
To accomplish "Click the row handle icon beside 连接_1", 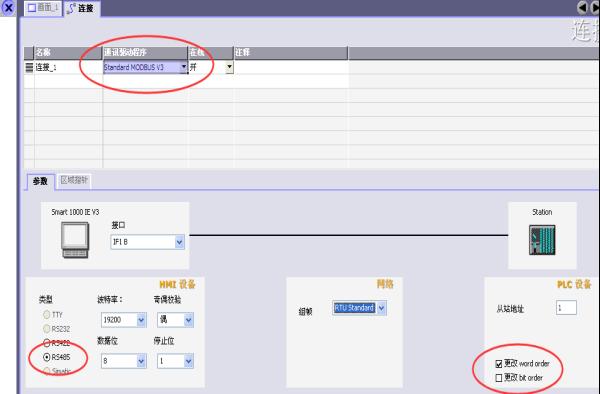I will 29,68.
